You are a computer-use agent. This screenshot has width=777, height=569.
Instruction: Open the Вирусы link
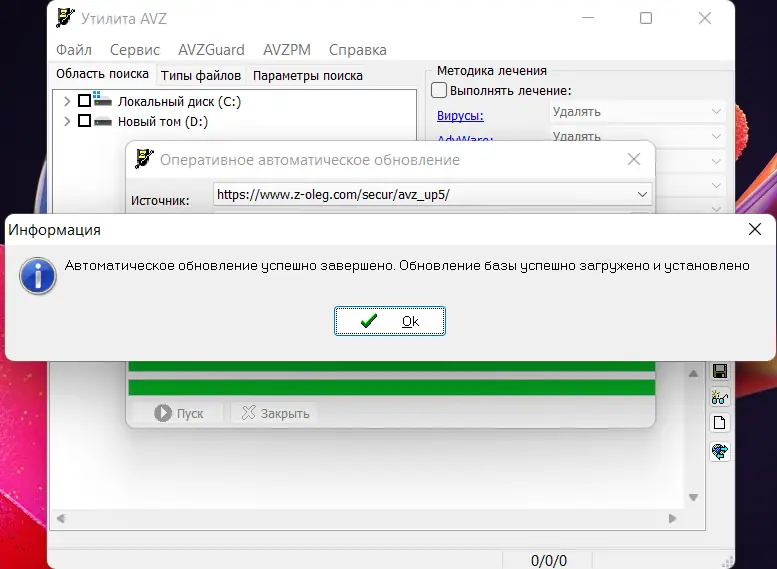click(x=460, y=115)
